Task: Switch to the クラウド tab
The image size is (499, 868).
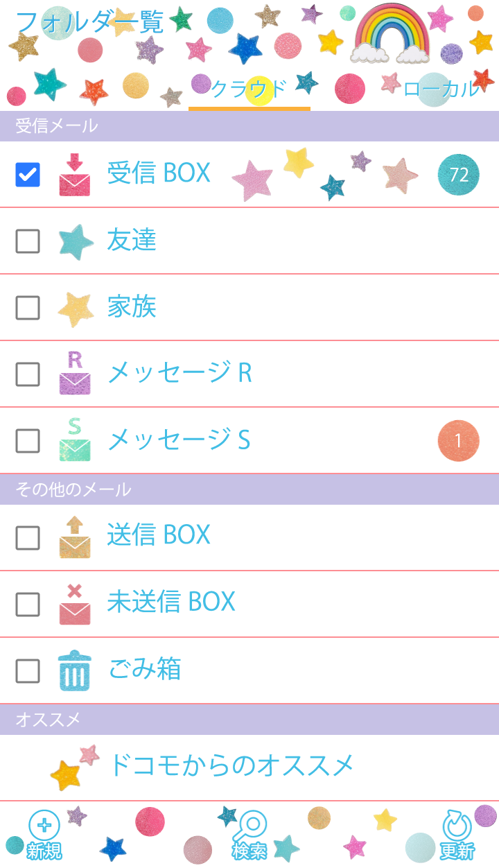Action: point(249,89)
